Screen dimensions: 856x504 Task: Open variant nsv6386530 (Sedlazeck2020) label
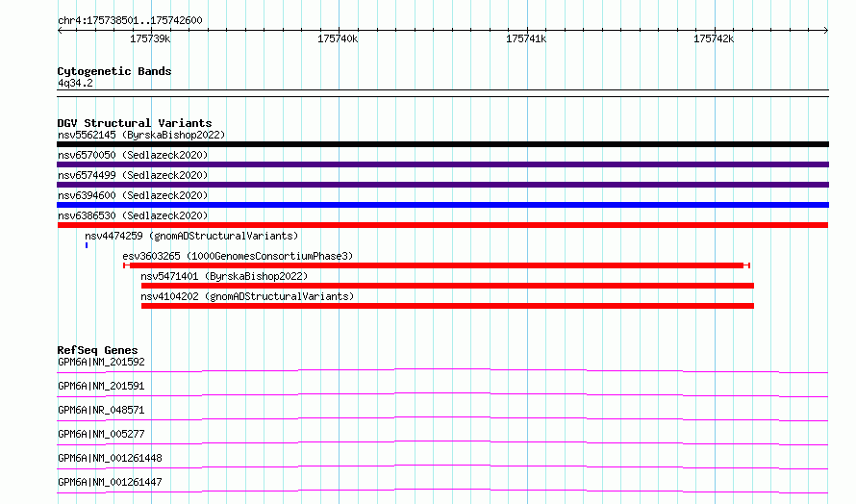133,215
